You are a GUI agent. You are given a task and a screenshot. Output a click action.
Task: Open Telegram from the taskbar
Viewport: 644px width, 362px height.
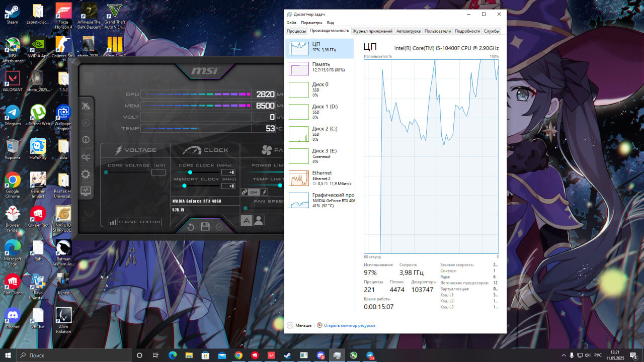click(370, 355)
